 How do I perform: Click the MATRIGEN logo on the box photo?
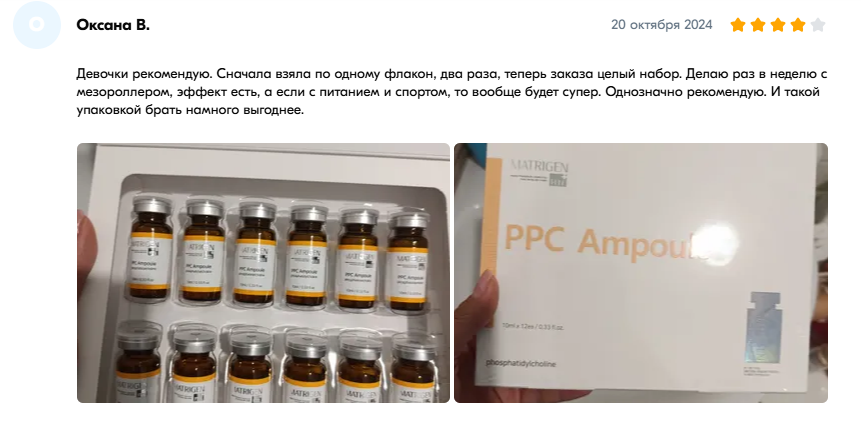(x=539, y=172)
